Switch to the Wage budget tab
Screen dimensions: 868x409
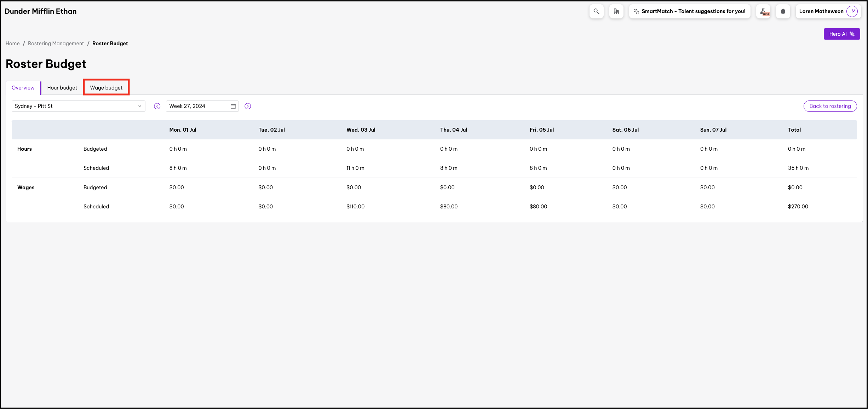pos(106,88)
